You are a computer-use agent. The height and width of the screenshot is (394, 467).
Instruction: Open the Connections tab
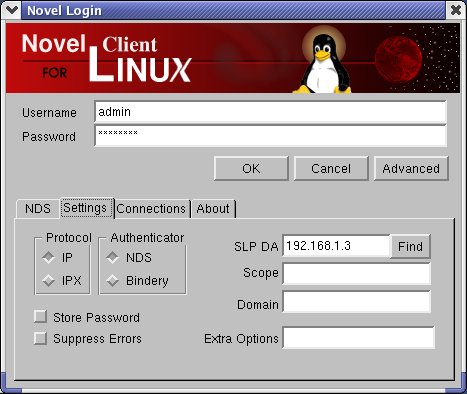(152, 209)
